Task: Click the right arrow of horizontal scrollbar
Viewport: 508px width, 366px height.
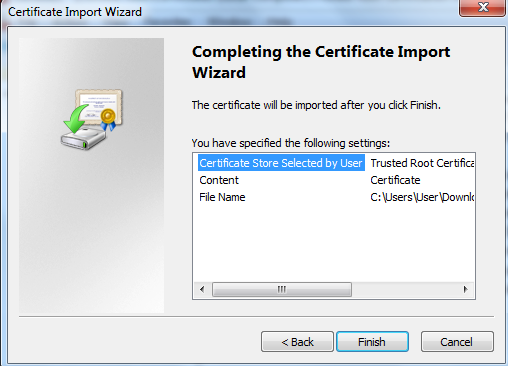Action: [x=466, y=289]
